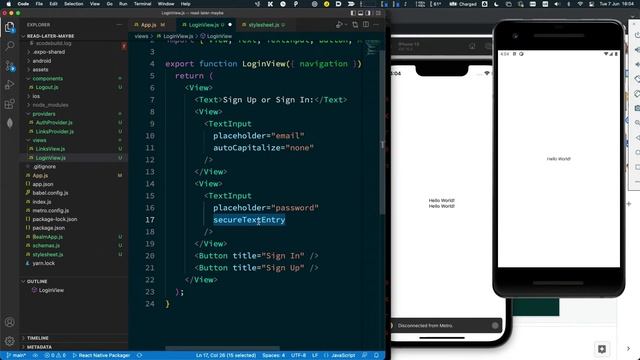
Task: Click the unsaved dot on LoginView.js tab
Action: click(x=230, y=25)
